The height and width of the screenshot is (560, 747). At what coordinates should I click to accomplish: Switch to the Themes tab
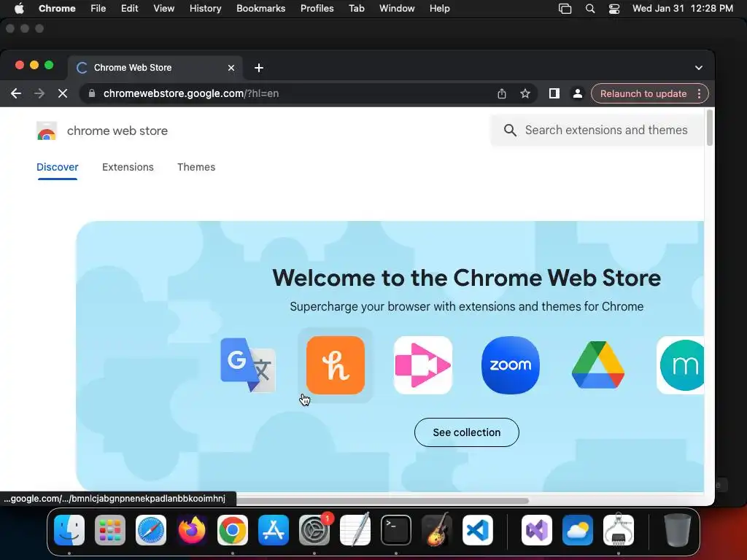(x=196, y=167)
